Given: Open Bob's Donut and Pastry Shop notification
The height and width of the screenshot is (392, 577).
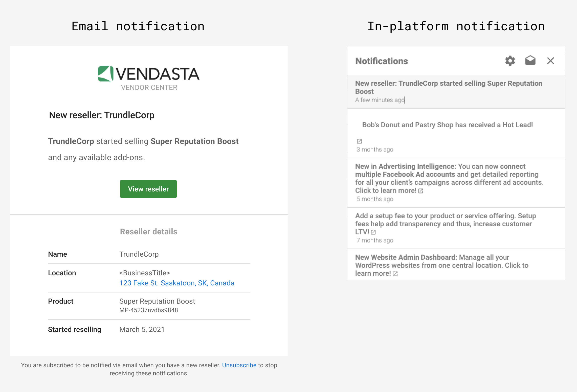Looking at the screenshot, I should [x=456, y=133].
